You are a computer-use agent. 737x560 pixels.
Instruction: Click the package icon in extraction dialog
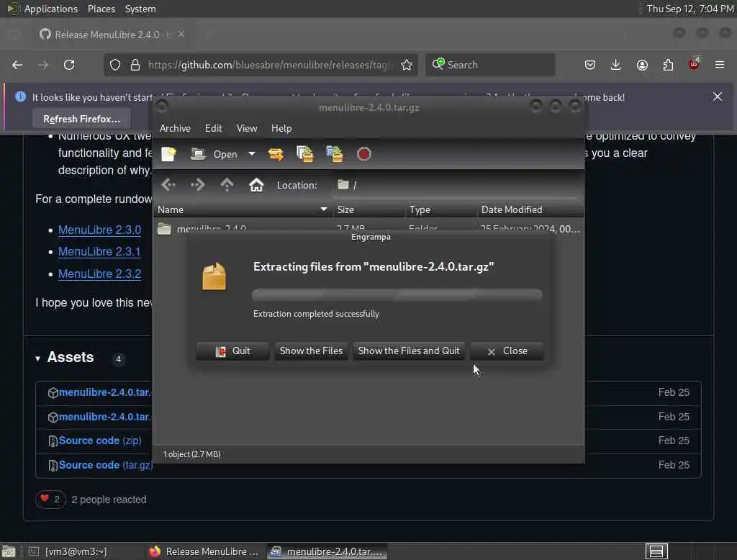(214, 276)
